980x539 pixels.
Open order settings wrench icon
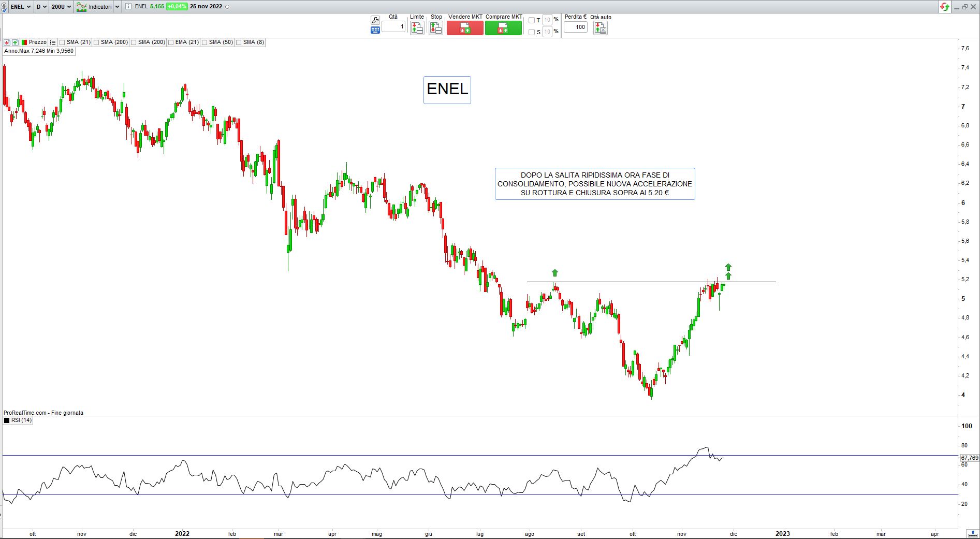tap(375, 20)
